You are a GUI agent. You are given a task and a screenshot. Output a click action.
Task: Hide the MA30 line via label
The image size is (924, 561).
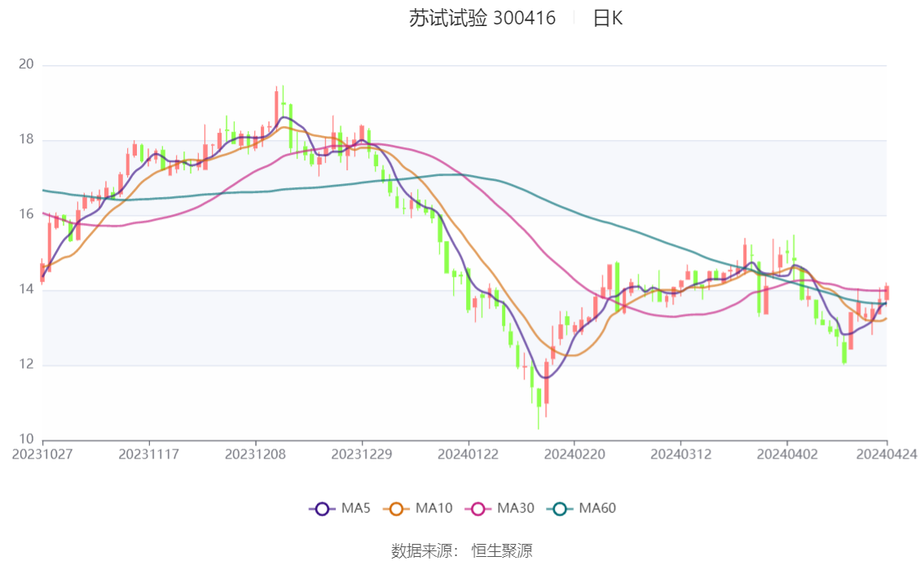point(516,508)
